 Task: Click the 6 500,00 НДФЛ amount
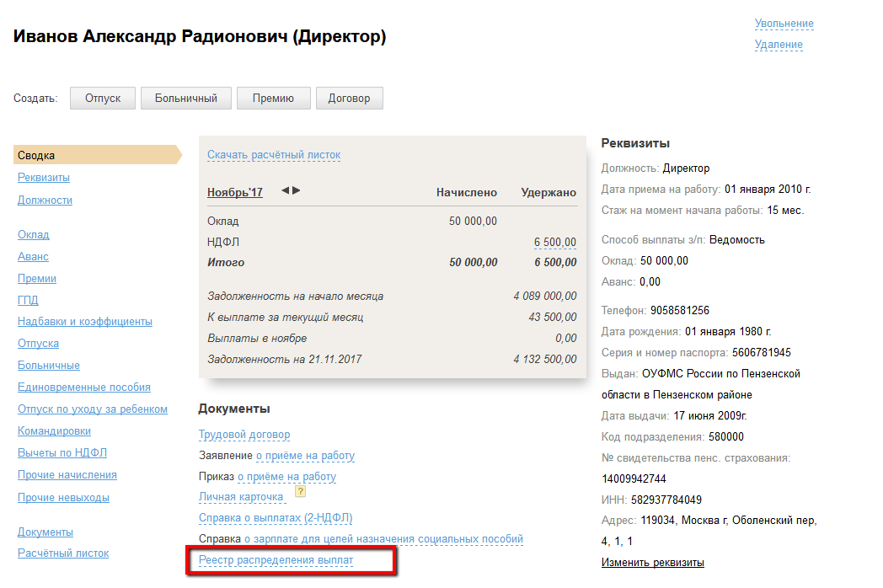555,243
